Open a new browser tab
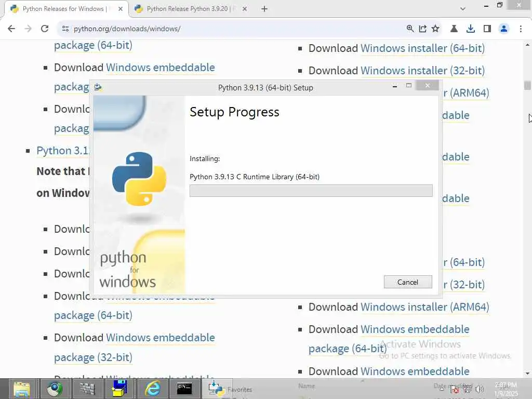 (x=264, y=9)
